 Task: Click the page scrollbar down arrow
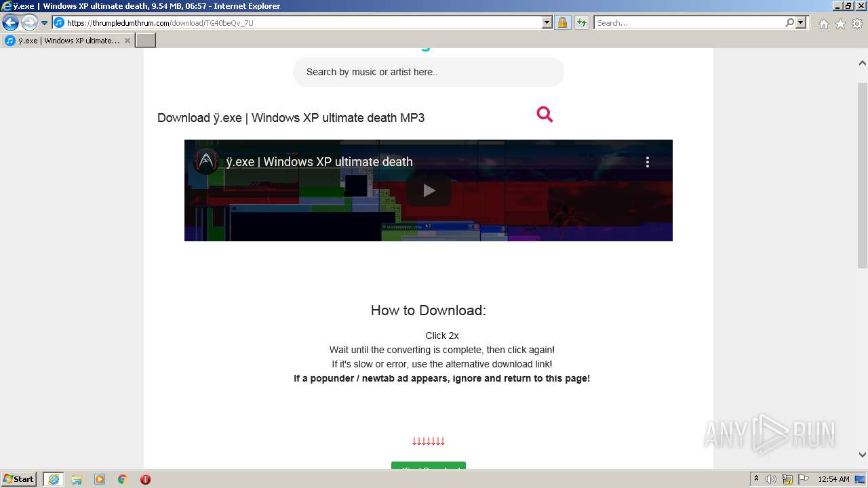(862, 455)
